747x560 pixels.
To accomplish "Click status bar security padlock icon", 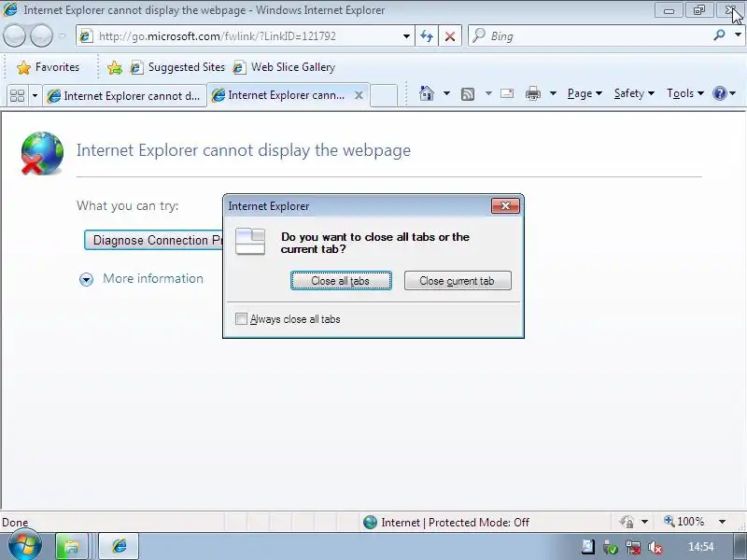I will click(627, 522).
